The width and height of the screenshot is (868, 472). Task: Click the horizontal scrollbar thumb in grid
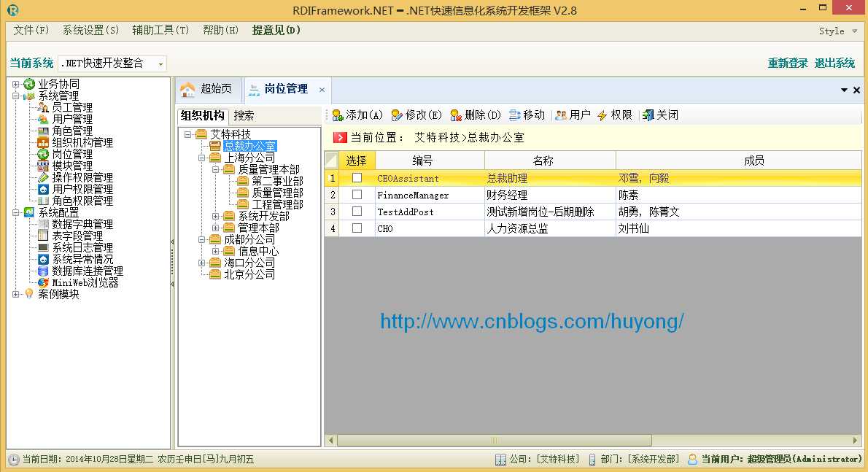pyautogui.click(x=494, y=441)
